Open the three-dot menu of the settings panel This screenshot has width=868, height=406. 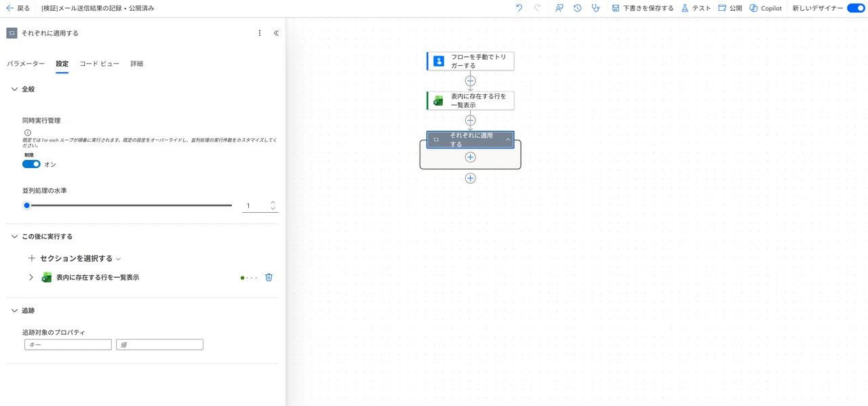click(260, 33)
